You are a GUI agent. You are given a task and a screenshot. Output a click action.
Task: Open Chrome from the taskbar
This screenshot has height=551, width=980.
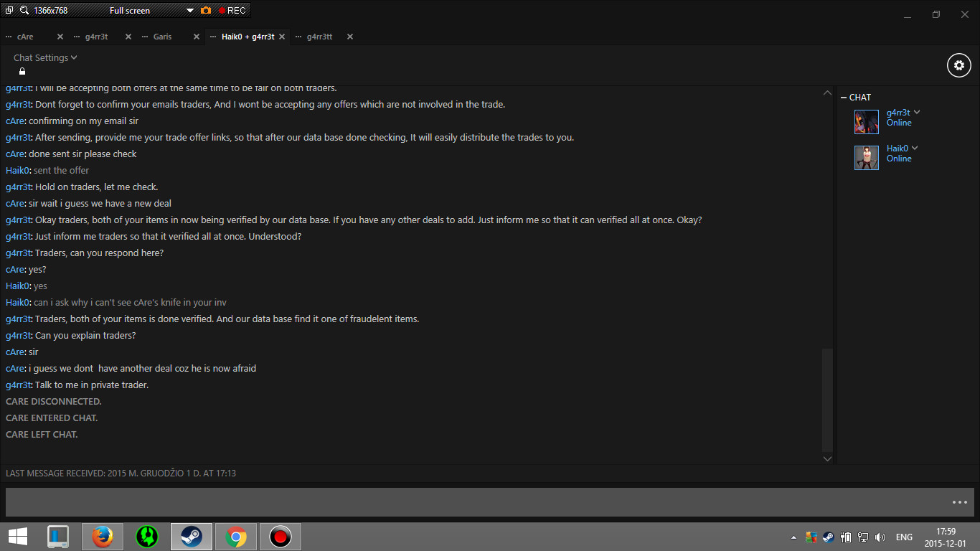(236, 537)
